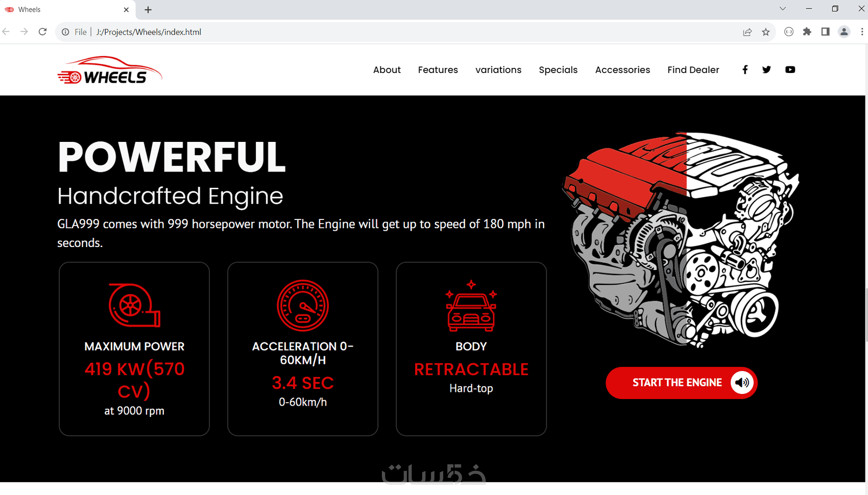Open the Twitter social icon

pyautogui.click(x=766, y=70)
